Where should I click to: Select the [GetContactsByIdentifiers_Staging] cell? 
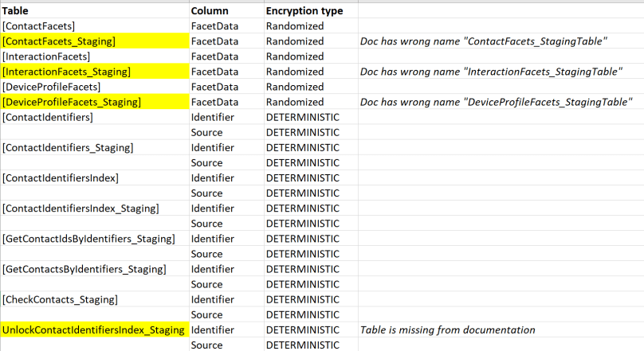(84, 269)
